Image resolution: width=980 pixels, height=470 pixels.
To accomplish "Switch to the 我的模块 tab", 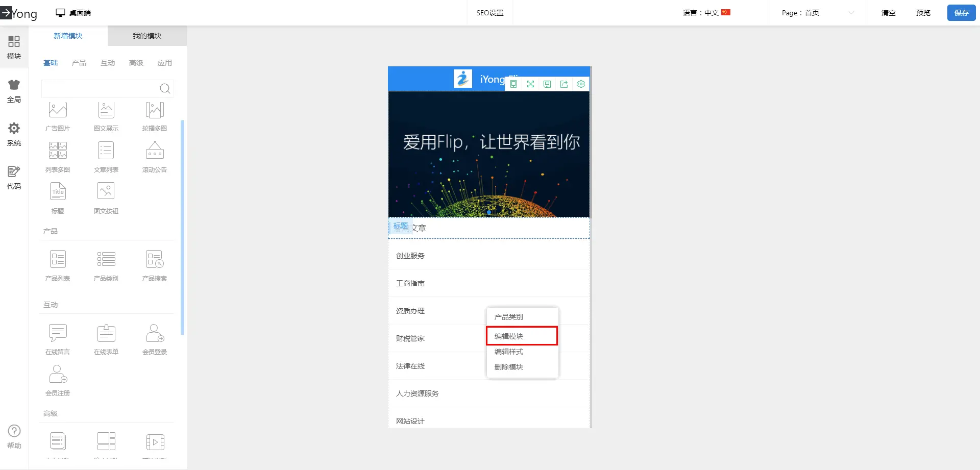I will pyautogui.click(x=147, y=36).
